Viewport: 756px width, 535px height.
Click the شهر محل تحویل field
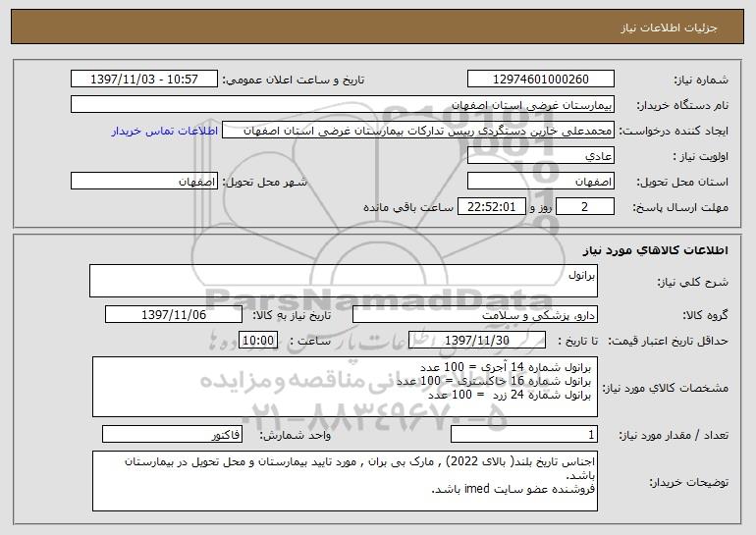coord(144,182)
